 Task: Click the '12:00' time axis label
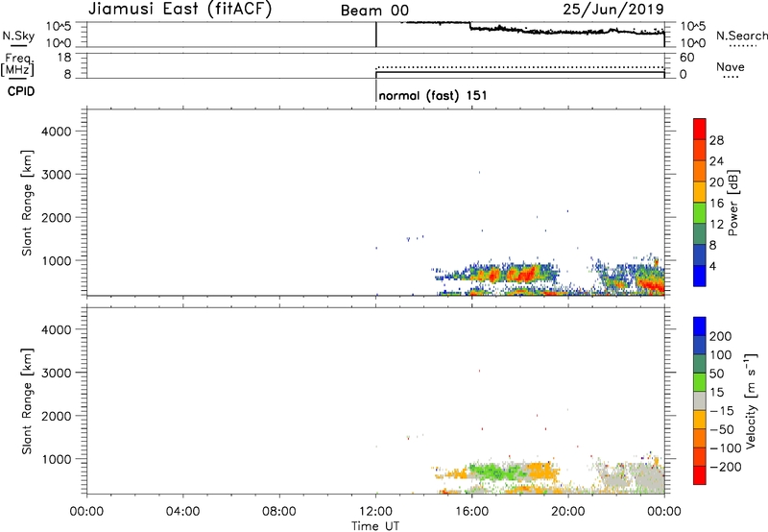(x=375, y=512)
